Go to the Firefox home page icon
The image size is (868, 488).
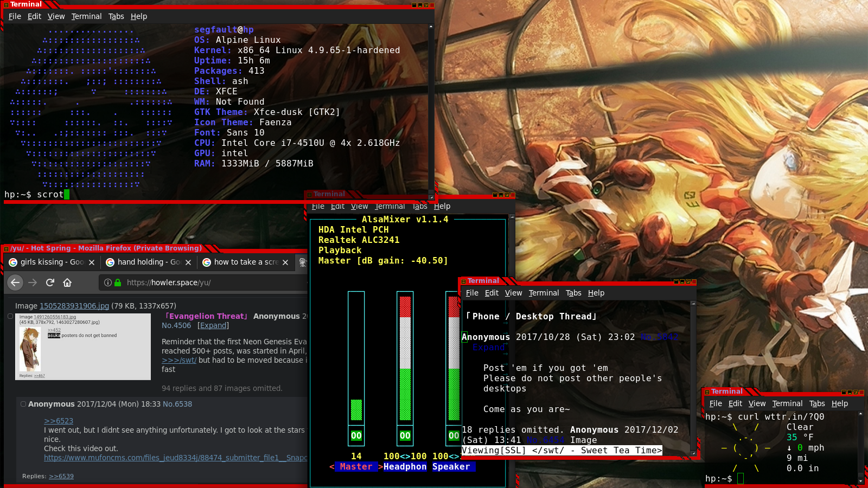tap(67, 282)
